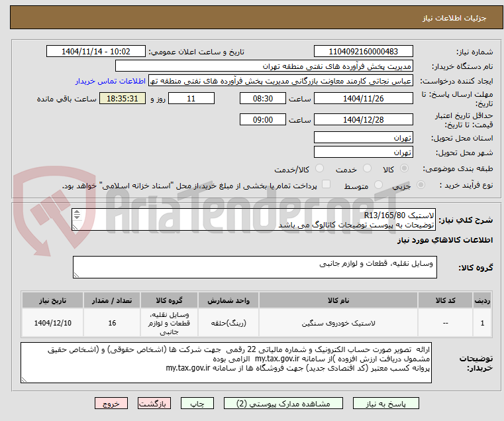Click the واحد شمارش column header
This screenshot has width=504, height=421.
[228, 300]
